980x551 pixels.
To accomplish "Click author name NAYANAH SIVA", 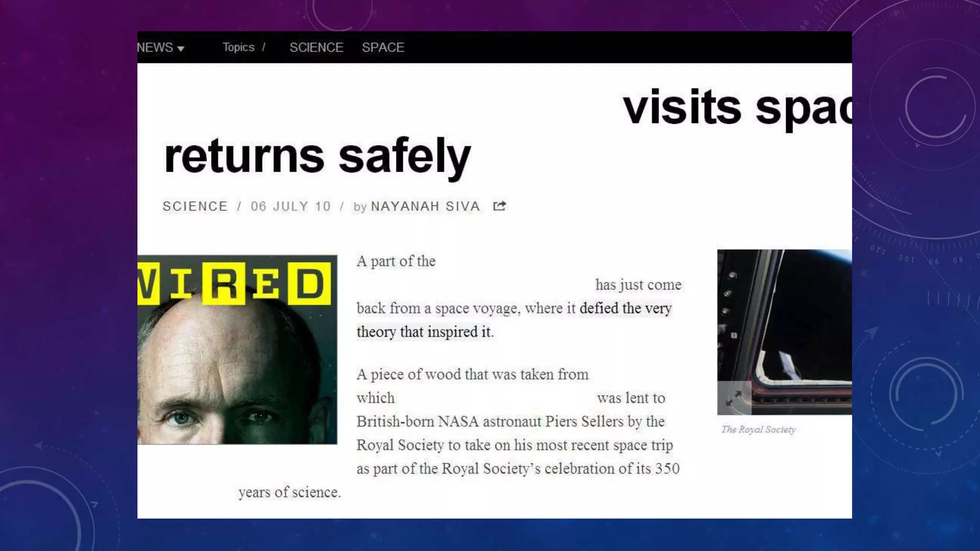I will [x=425, y=206].
